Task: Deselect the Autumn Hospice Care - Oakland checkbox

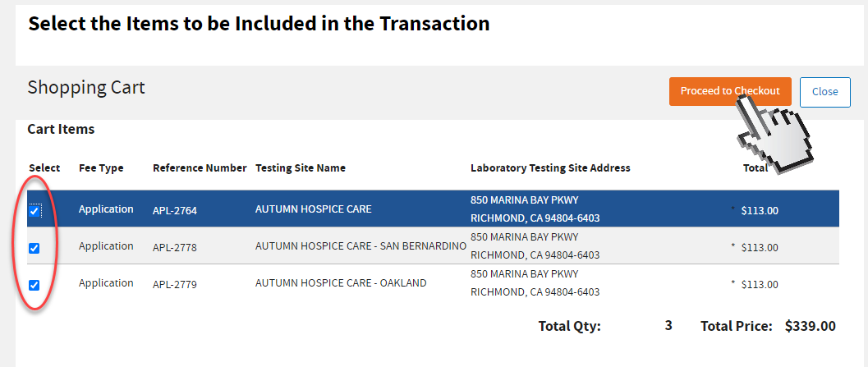Action: [34, 285]
